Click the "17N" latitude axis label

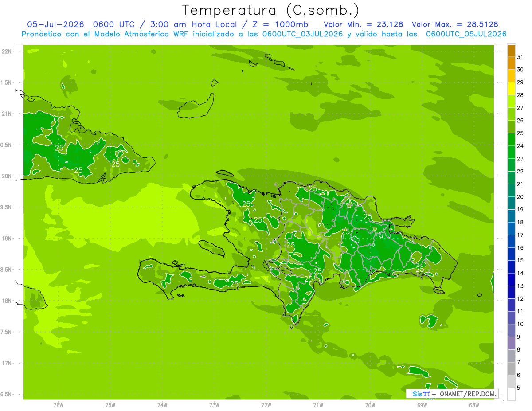(x=6, y=364)
